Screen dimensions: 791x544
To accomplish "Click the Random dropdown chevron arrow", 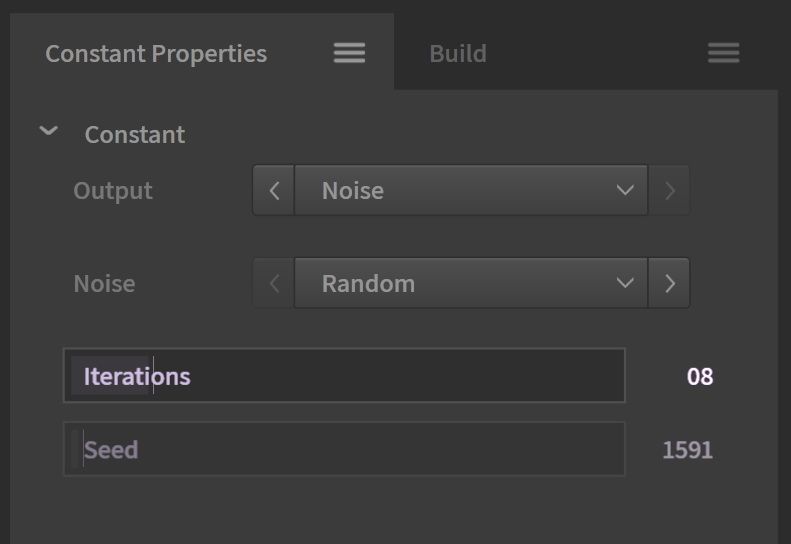I will click(x=625, y=283).
